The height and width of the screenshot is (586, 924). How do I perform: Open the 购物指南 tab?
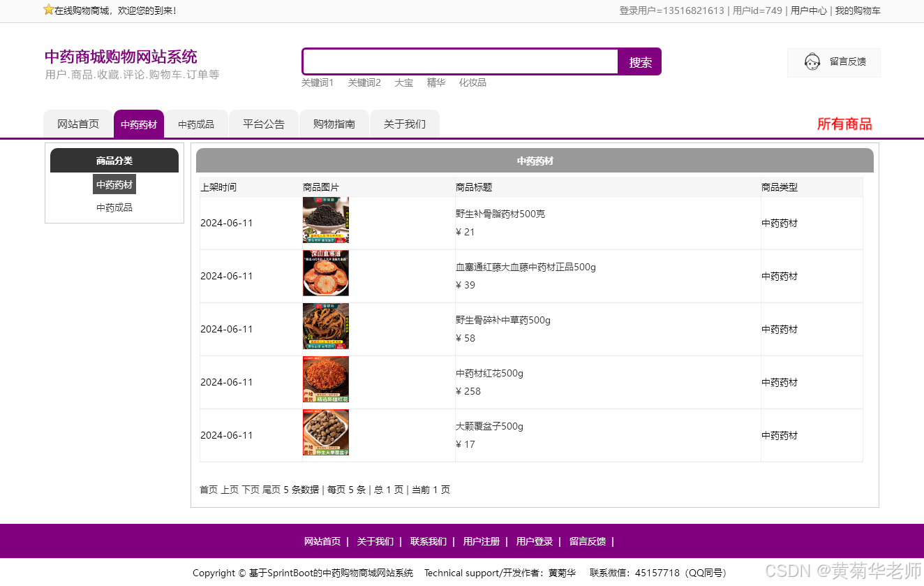[334, 124]
